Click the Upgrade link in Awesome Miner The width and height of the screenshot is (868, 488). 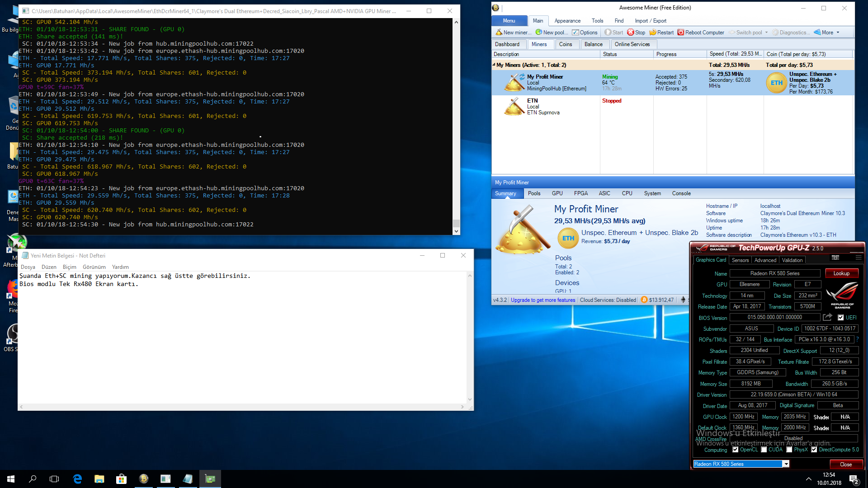[542, 300]
